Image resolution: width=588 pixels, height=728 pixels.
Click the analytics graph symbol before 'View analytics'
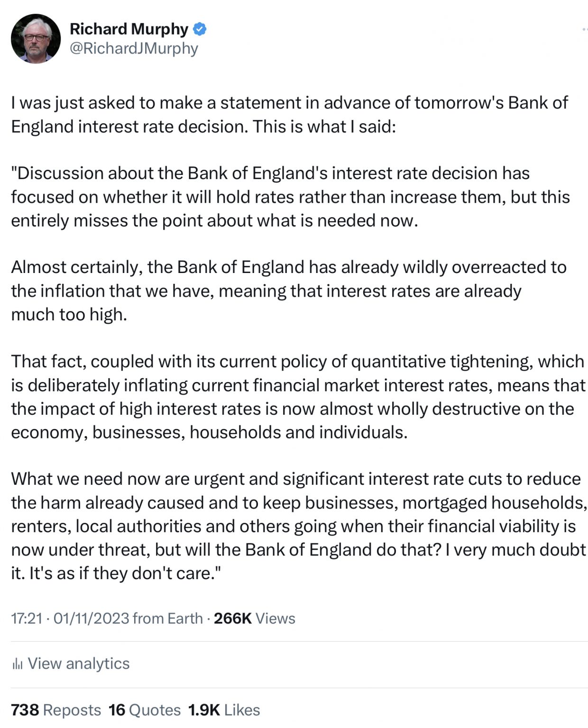18,664
